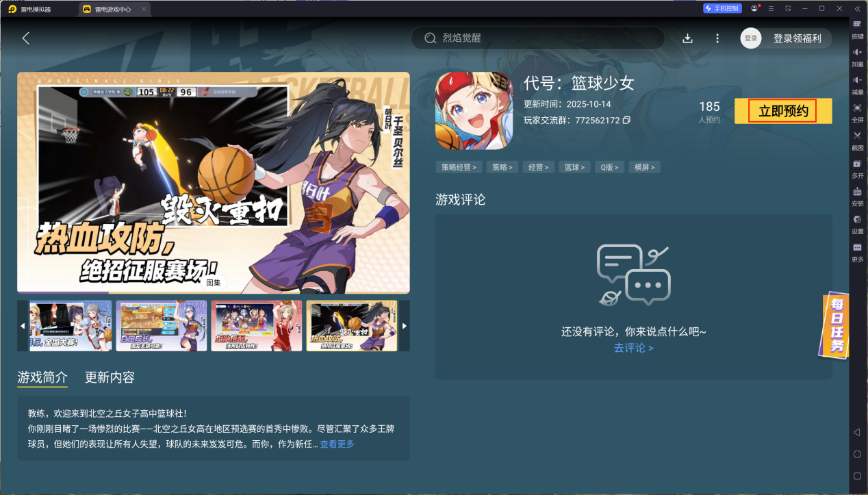This screenshot has height=495, width=868.
Task: Tap the Android home circle button
Action: pos(857,454)
